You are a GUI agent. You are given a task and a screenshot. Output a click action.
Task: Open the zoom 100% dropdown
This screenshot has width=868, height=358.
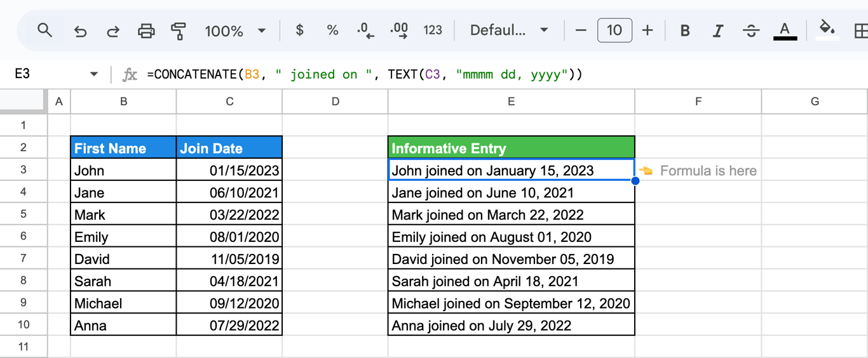pos(235,30)
